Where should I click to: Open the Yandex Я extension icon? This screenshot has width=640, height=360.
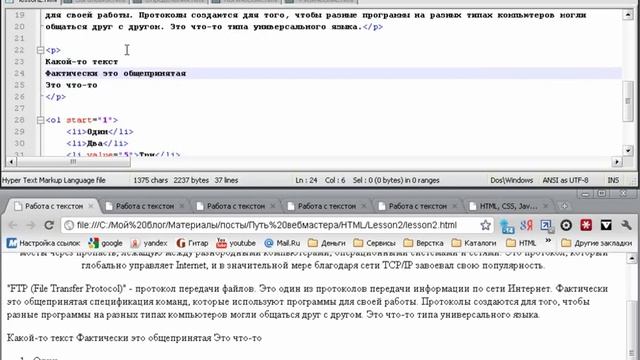526,225
